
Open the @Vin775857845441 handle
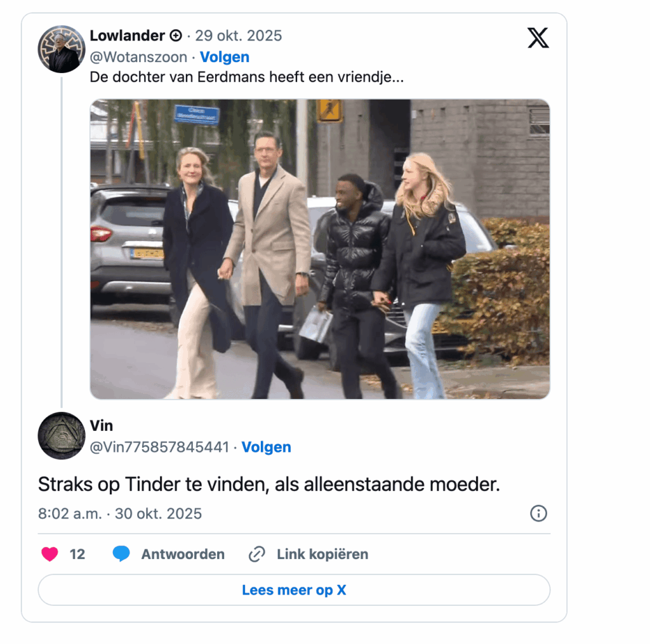click(159, 447)
